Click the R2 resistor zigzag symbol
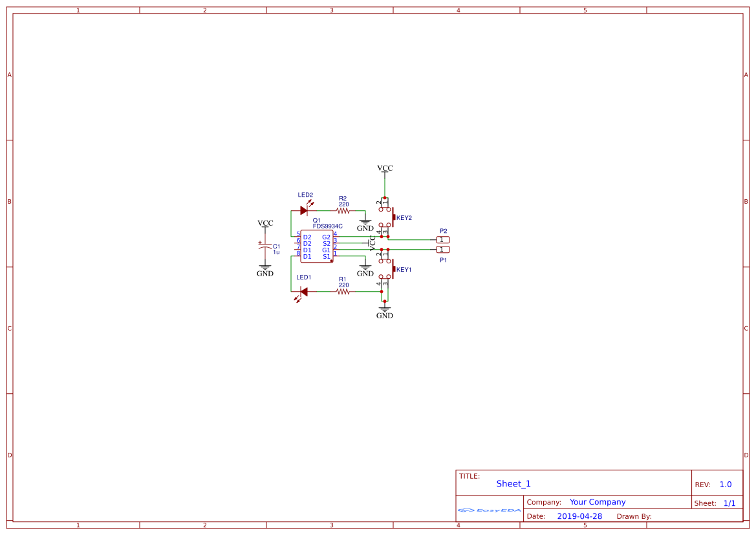 343,211
